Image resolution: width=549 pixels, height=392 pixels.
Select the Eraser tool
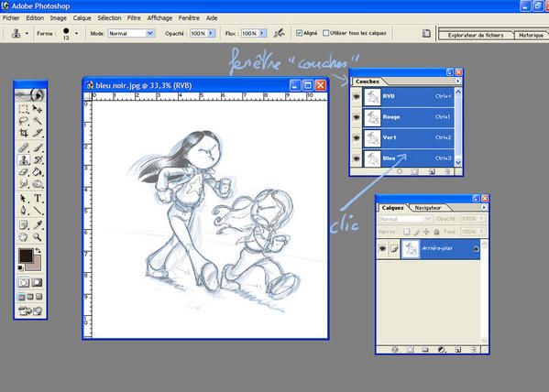click(23, 172)
